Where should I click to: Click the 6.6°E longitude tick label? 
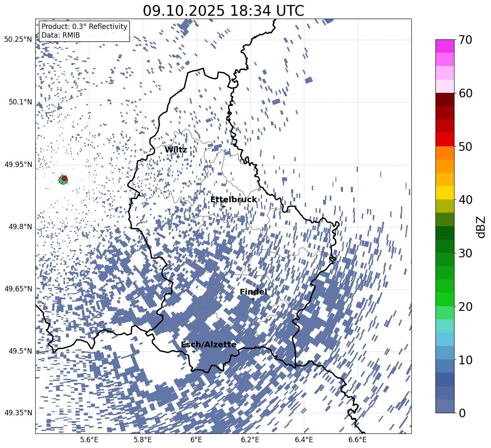tap(357, 440)
